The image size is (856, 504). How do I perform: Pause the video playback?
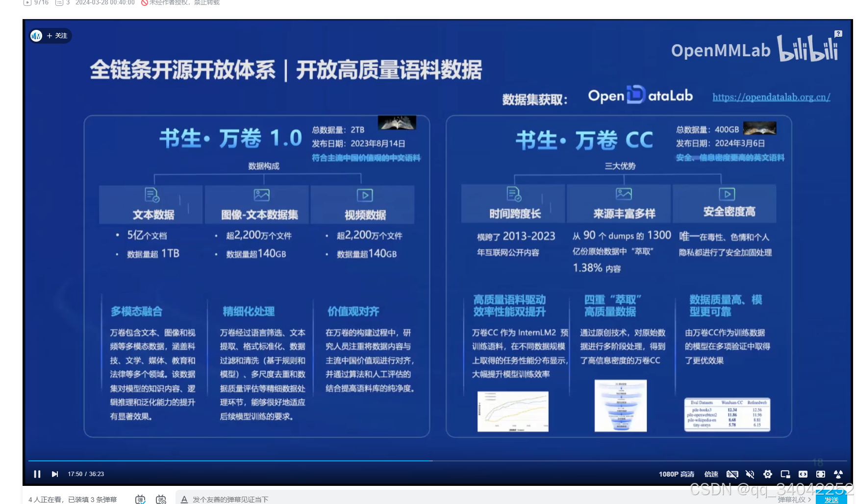click(x=37, y=474)
